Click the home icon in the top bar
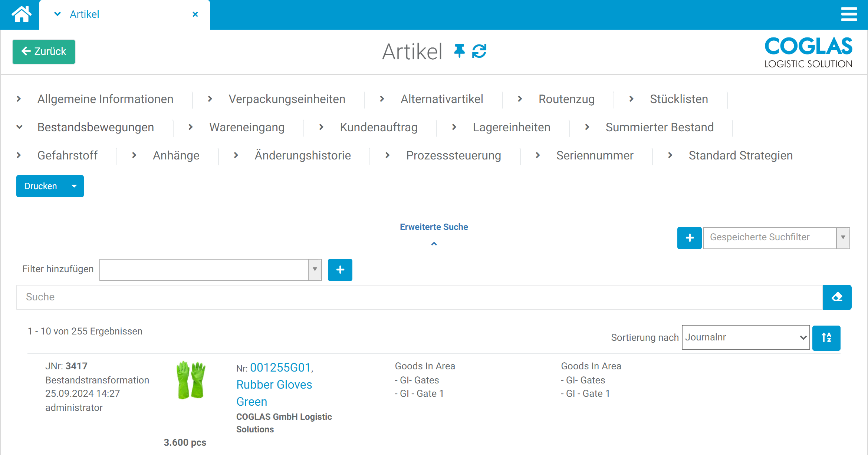 pos(21,14)
